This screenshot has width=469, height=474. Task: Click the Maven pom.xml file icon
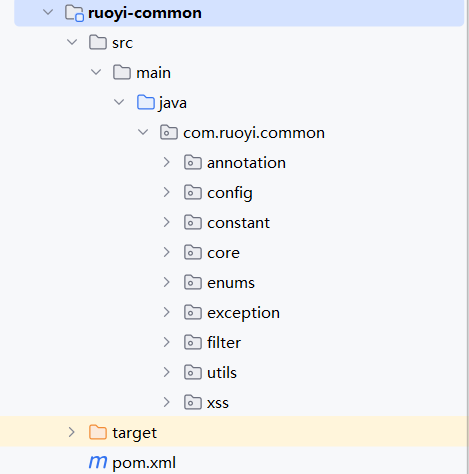(98, 462)
